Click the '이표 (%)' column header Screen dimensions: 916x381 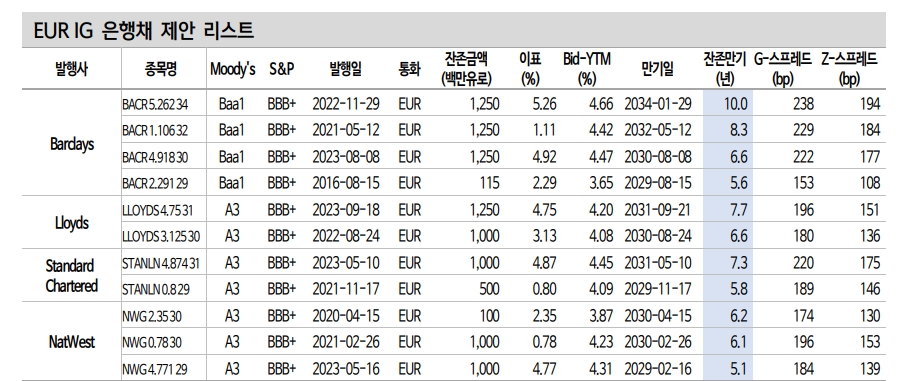click(x=530, y=68)
